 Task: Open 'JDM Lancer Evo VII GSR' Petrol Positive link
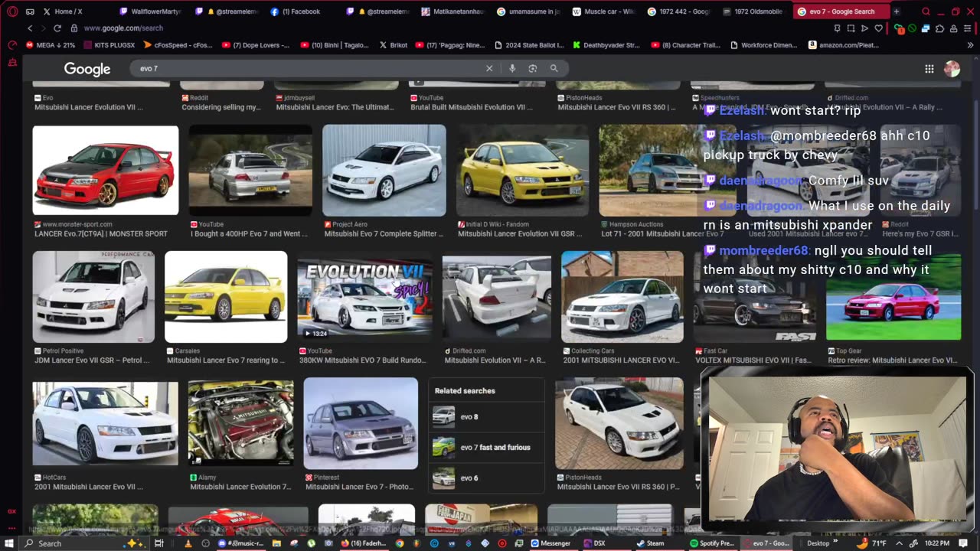point(91,360)
